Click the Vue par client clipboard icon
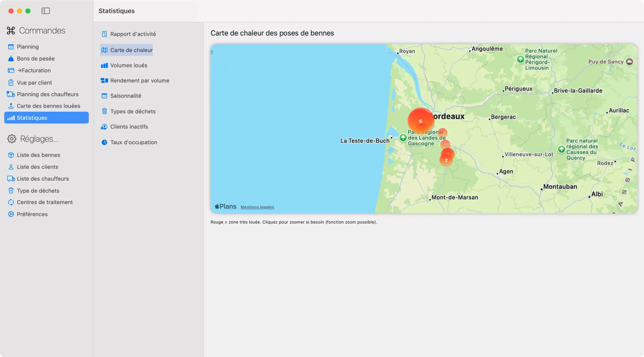Viewport: 644px width, 357px height. click(x=11, y=83)
